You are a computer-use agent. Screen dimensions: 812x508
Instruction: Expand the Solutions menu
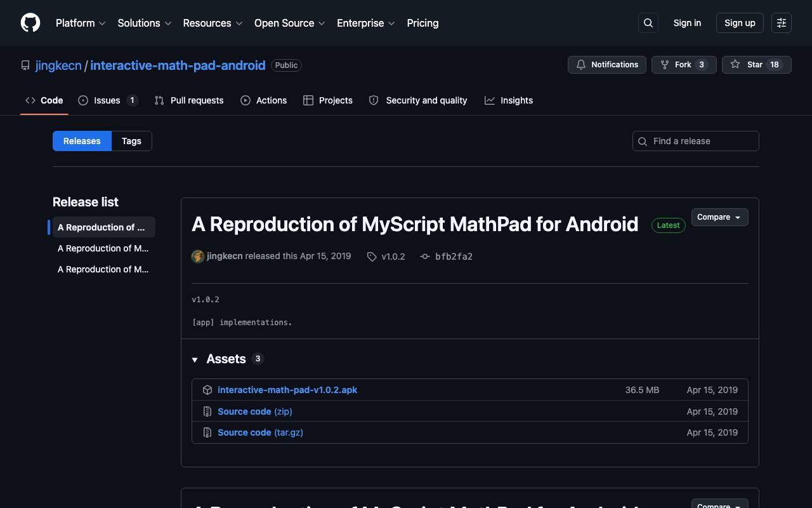pyautogui.click(x=145, y=23)
